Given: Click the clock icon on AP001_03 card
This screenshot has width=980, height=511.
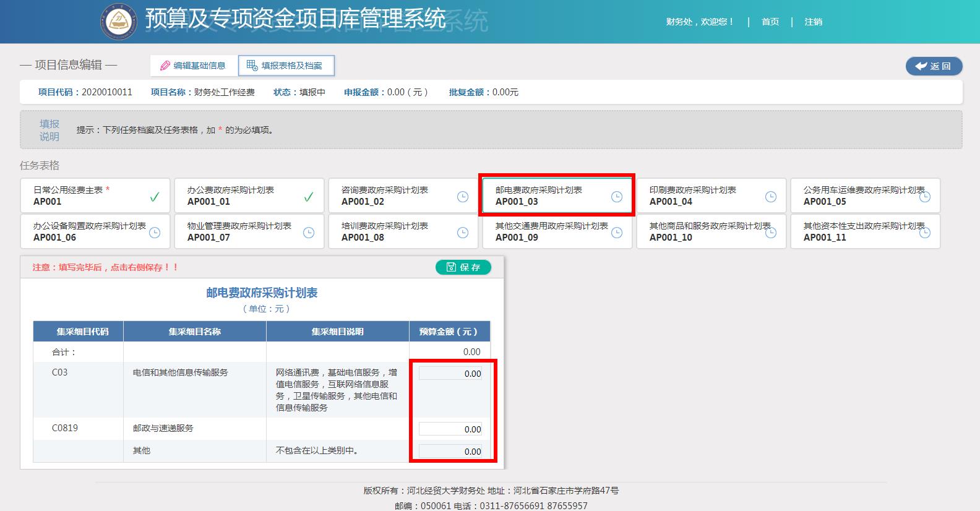Looking at the screenshot, I should tap(617, 197).
